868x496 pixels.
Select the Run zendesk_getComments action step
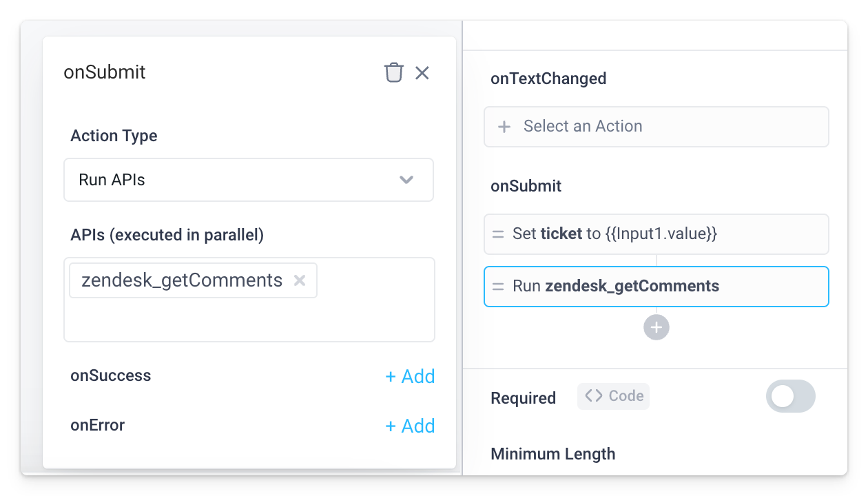[x=656, y=286]
